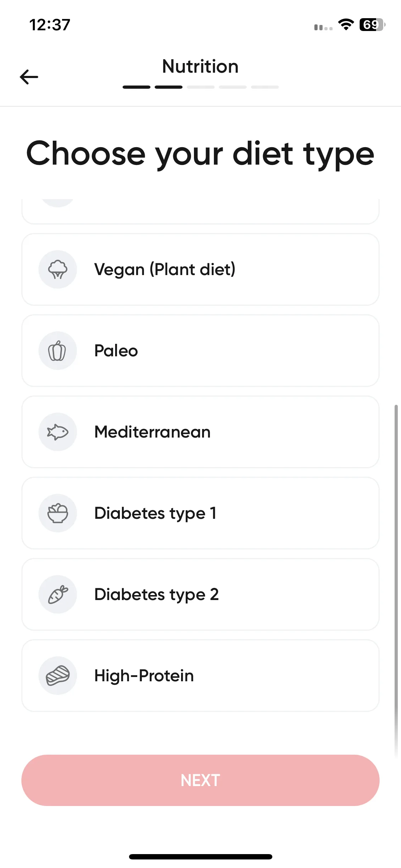Pick the Diabetes type 2 option

tap(200, 594)
